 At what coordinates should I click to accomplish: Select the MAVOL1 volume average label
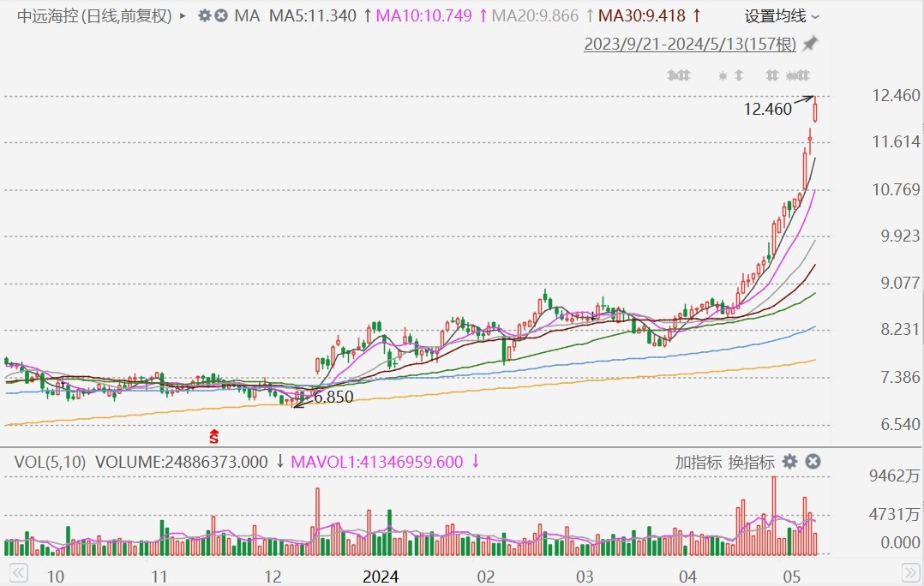click(x=377, y=462)
